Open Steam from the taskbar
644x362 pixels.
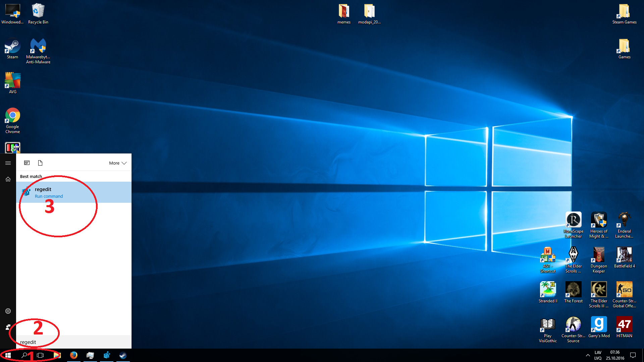pyautogui.click(x=123, y=355)
